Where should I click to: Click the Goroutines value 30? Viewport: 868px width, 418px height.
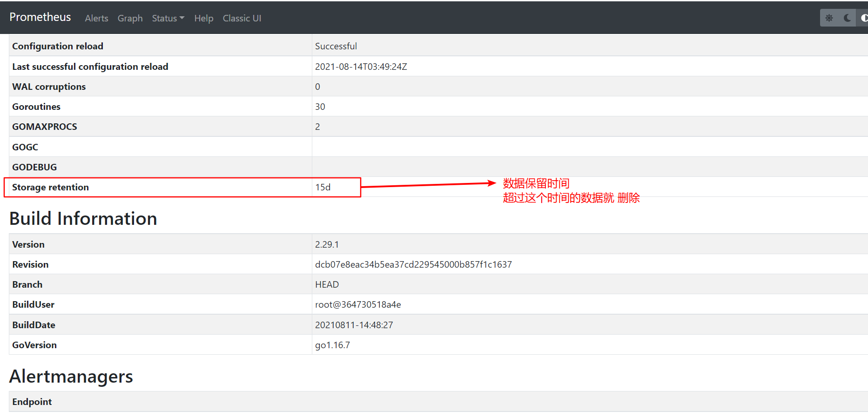[320, 107]
